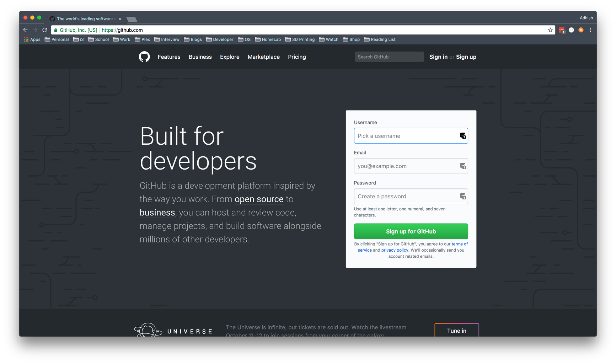The height and width of the screenshot is (364, 616).
Task: Click the password manager icon in Username field
Action: 462,135
